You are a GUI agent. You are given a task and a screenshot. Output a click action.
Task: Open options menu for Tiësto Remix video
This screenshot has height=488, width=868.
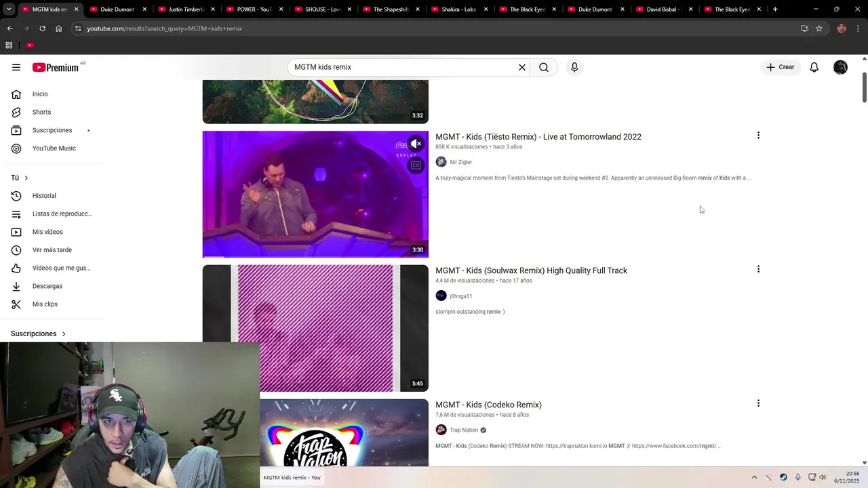pos(758,136)
